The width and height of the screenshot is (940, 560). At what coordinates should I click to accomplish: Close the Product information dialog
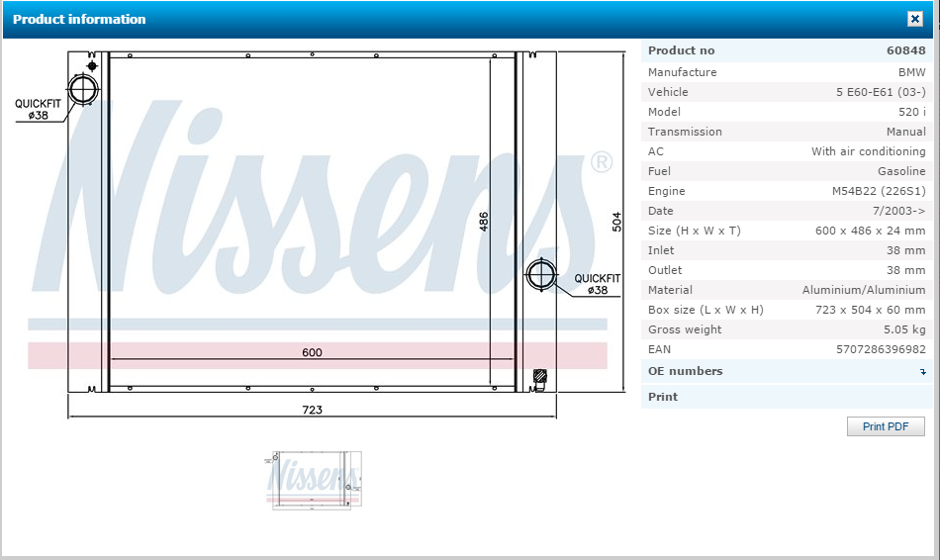coord(915,19)
